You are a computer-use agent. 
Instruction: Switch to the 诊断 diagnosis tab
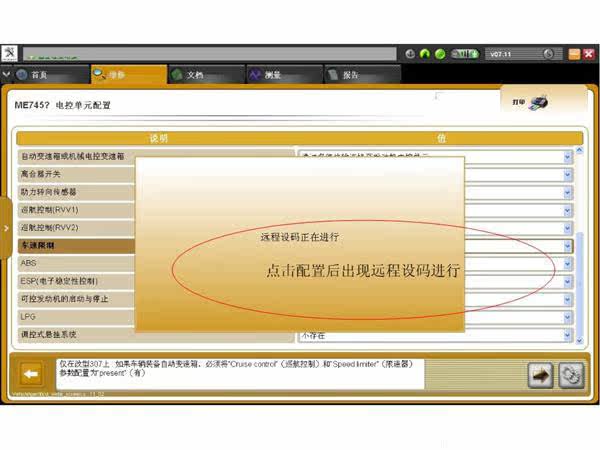click(x=129, y=74)
